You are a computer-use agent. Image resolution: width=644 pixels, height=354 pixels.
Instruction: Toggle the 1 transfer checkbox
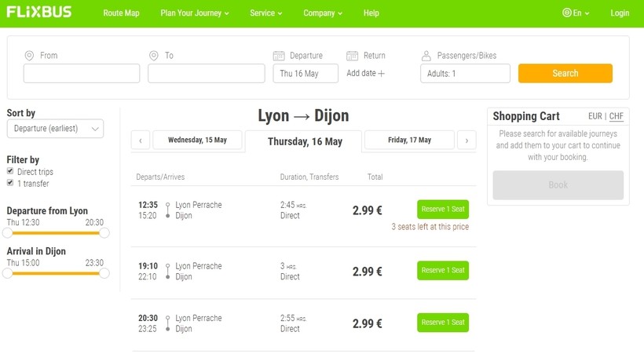[10, 183]
